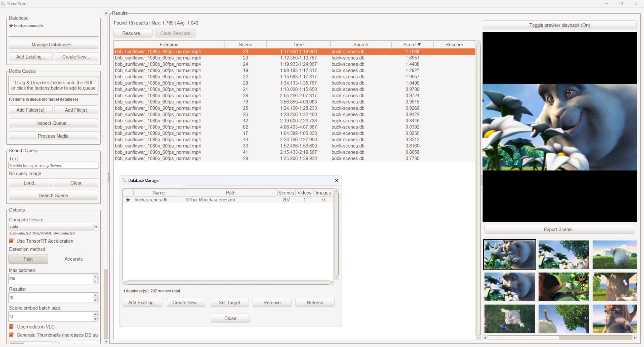Click Add Existing in Database Manager
Viewport: 644px width, 347px height.
pos(143,302)
